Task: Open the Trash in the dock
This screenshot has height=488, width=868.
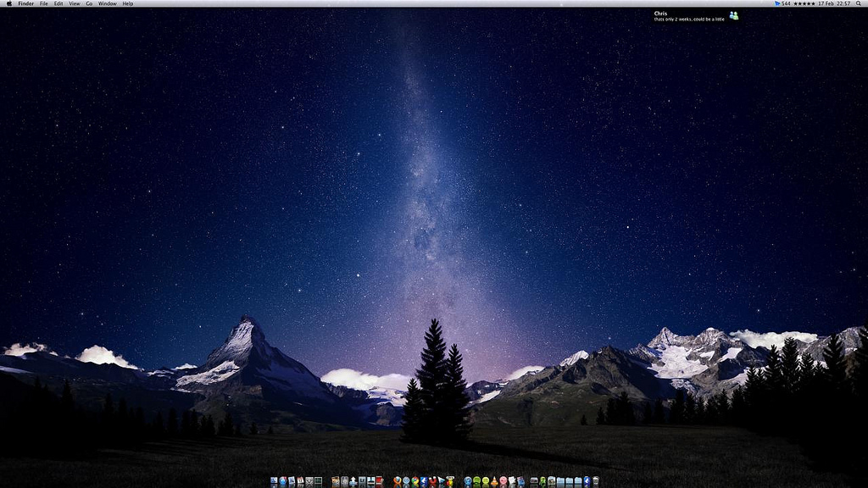Action: [x=596, y=481]
